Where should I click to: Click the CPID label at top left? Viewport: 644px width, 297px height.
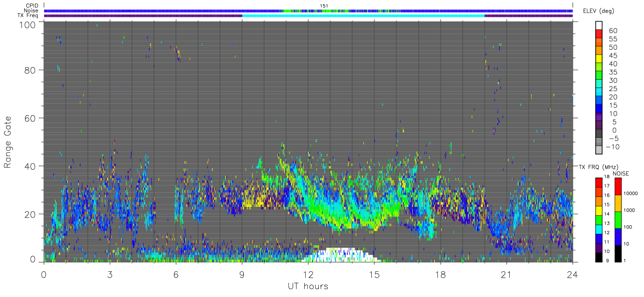pos(33,6)
